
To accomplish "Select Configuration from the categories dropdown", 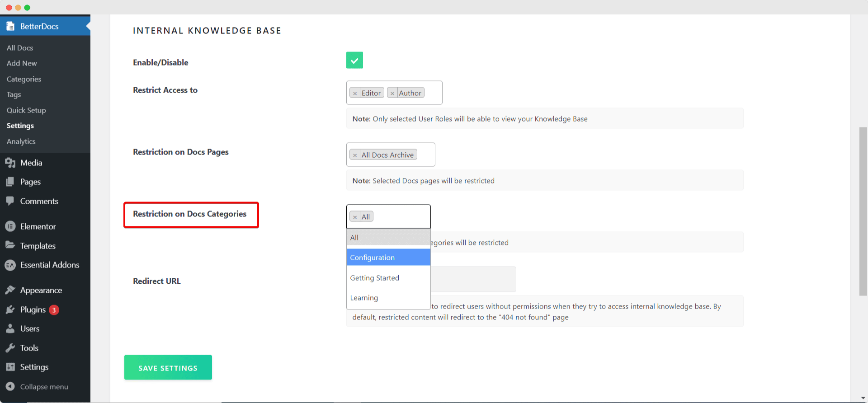I will coord(388,258).
